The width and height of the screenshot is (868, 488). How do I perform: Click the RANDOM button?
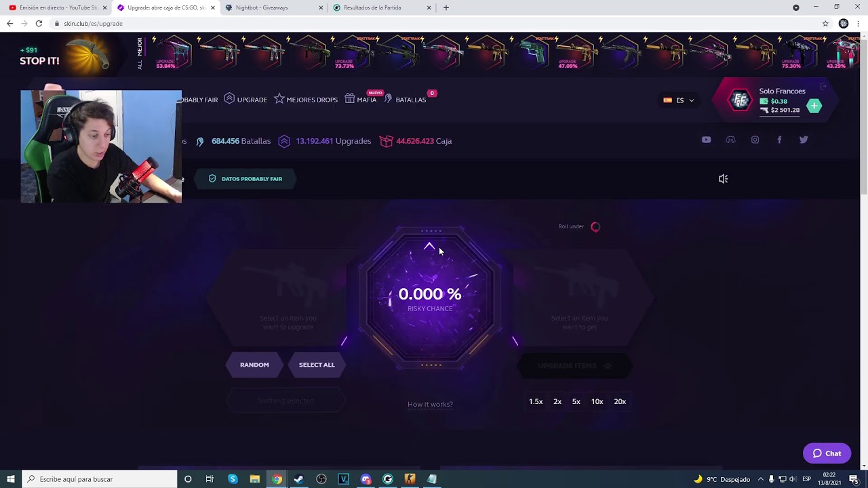[254, 365]
